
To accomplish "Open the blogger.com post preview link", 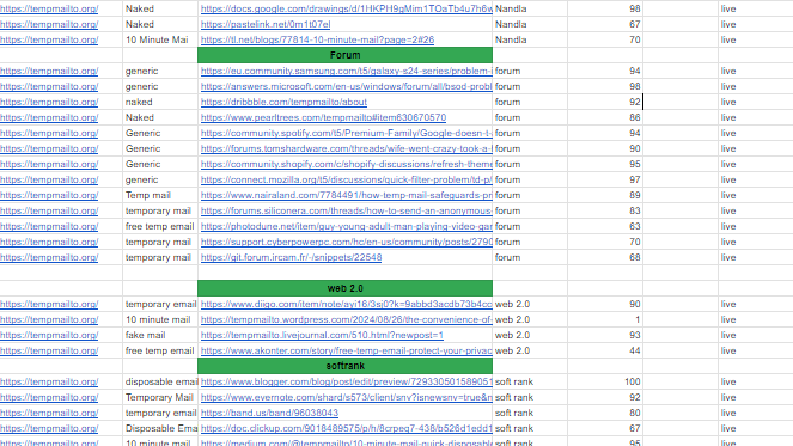I will [346, 382].
